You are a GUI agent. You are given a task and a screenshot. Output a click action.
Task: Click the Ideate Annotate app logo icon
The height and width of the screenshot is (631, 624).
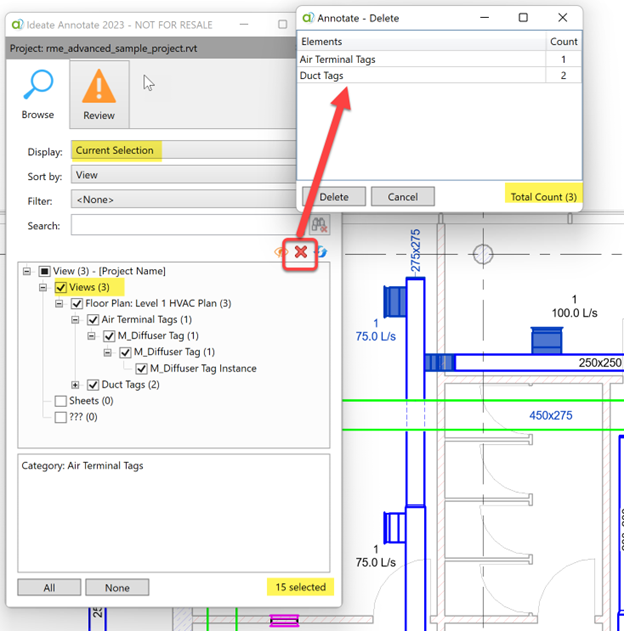click(x=17, y=25)
